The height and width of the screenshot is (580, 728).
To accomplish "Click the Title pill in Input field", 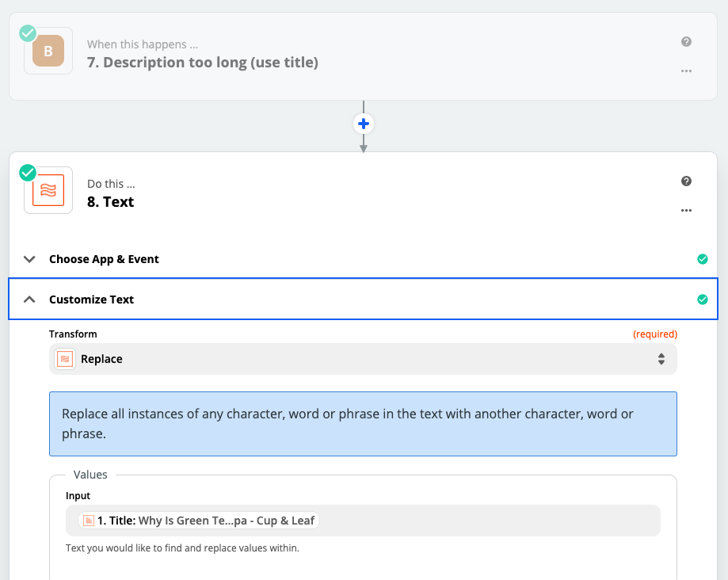I will coord(199,521).
